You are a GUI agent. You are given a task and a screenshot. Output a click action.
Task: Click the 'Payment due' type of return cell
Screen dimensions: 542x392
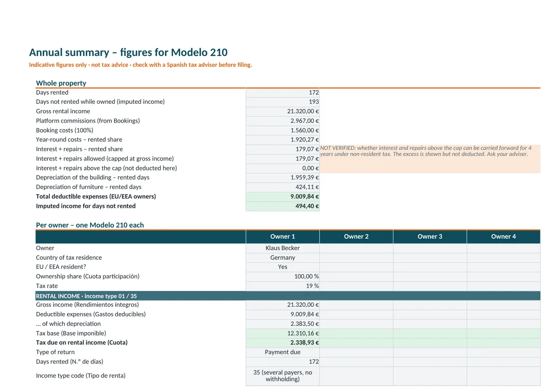point(283,352)
